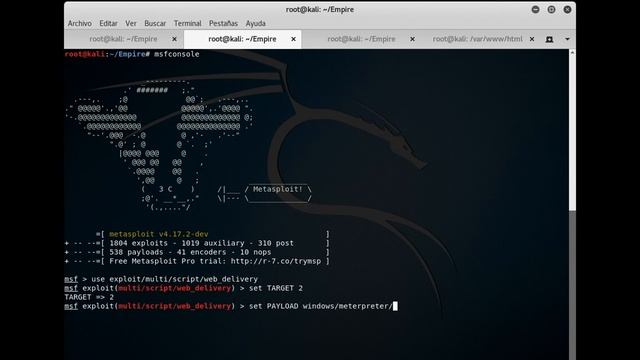Click the http://r-7.co/trymsp URL
This screenshot has height=360, width=640.
tap(276, 261)
